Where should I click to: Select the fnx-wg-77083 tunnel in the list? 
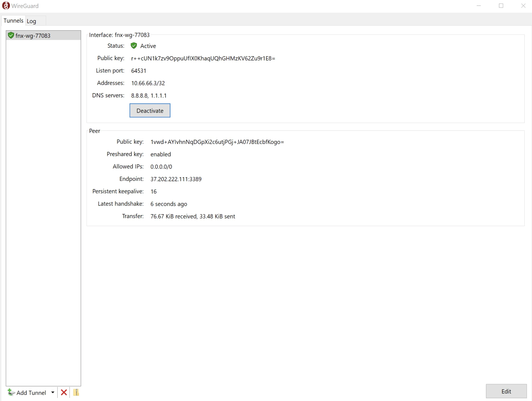tap(44, 35)
